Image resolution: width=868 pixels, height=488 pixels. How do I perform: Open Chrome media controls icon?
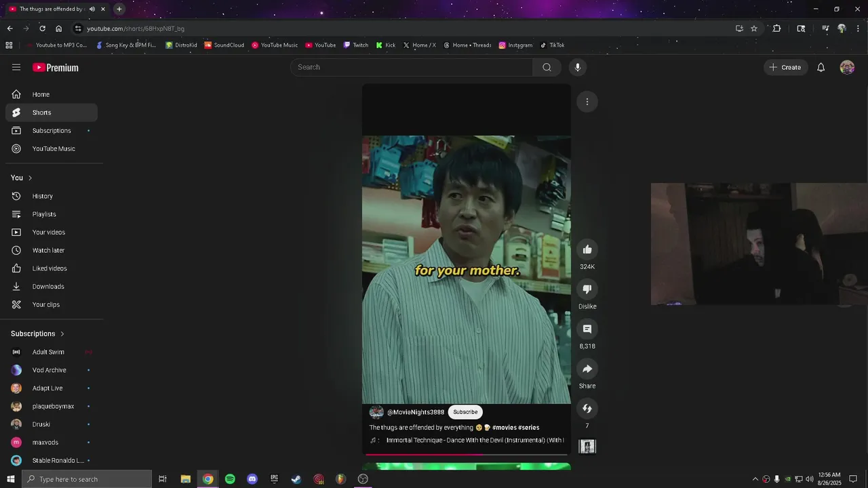[825, 28]
